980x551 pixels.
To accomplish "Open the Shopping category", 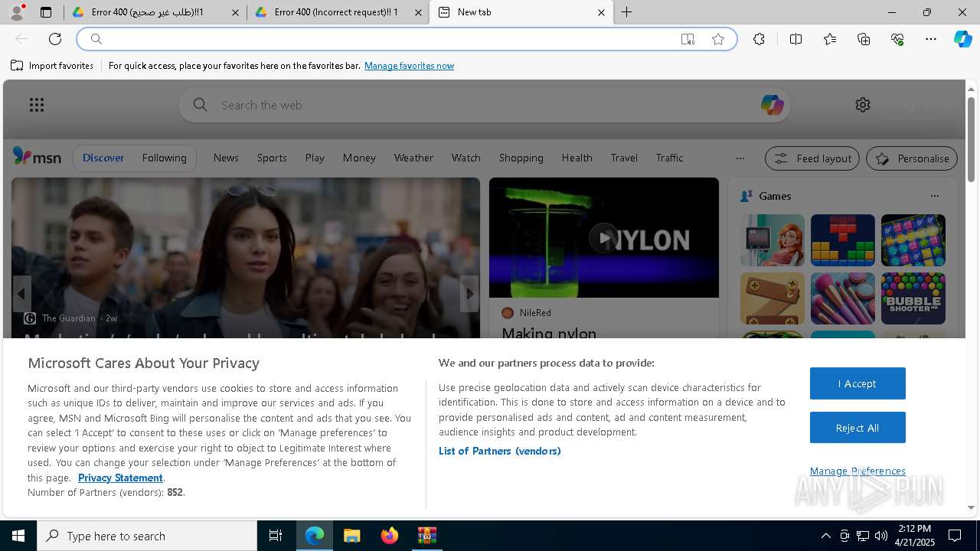I will click(521, 158).
